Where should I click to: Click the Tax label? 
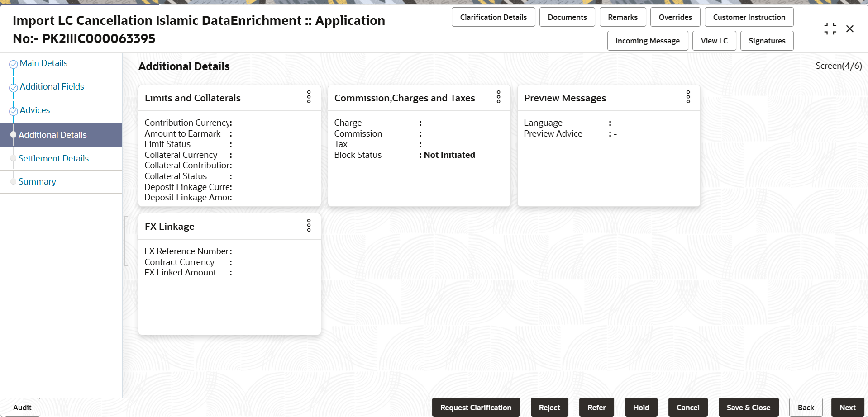point(341,144)
